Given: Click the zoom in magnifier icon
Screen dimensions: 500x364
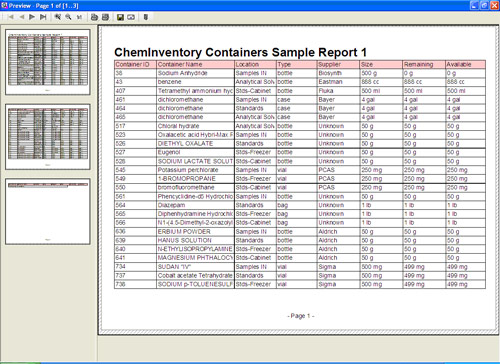Looking at the screenshot, I should click(58, 17).
